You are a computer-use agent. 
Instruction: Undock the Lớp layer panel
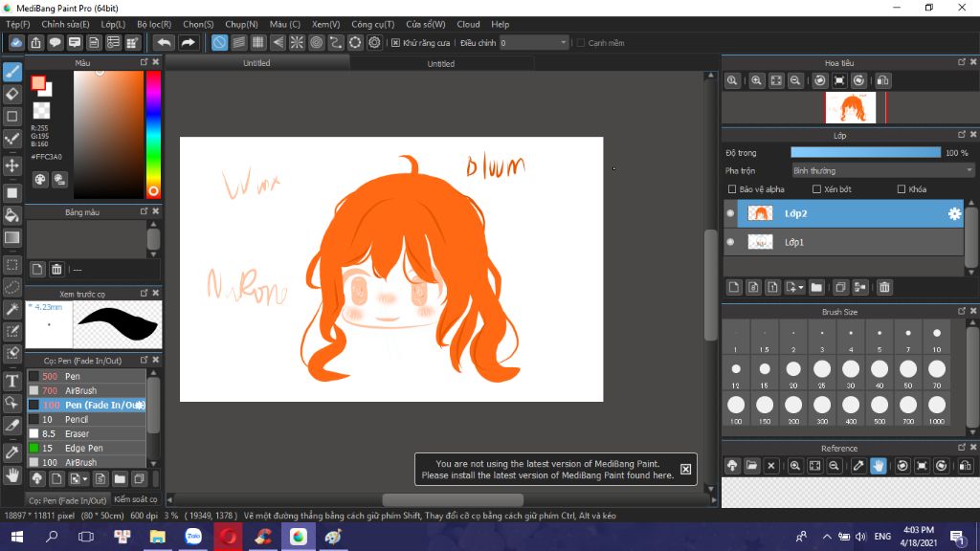pyautogui.click(x=961, y=134)
